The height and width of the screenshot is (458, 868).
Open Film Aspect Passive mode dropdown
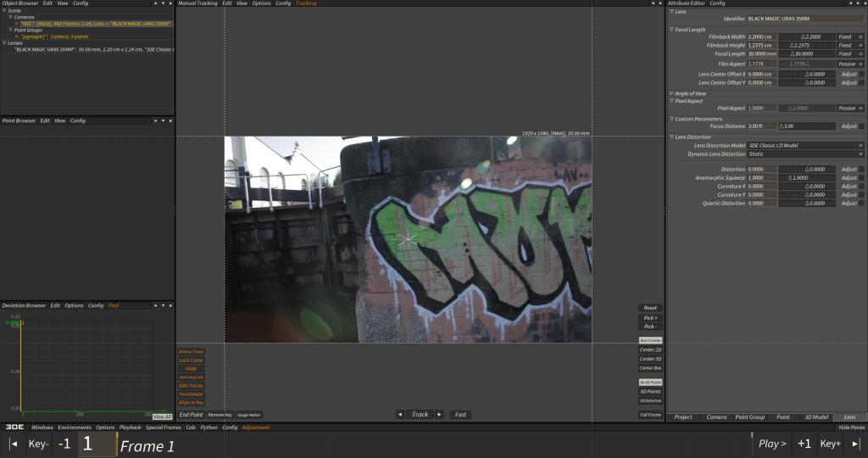(x=850, y=64)
